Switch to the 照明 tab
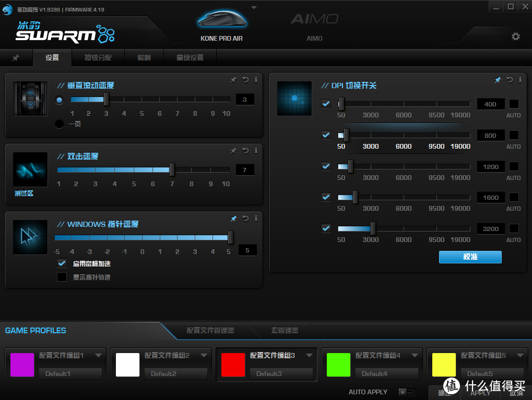Viewport: 532px width, 400px height. pyautogui.click(x=144, y=57)
